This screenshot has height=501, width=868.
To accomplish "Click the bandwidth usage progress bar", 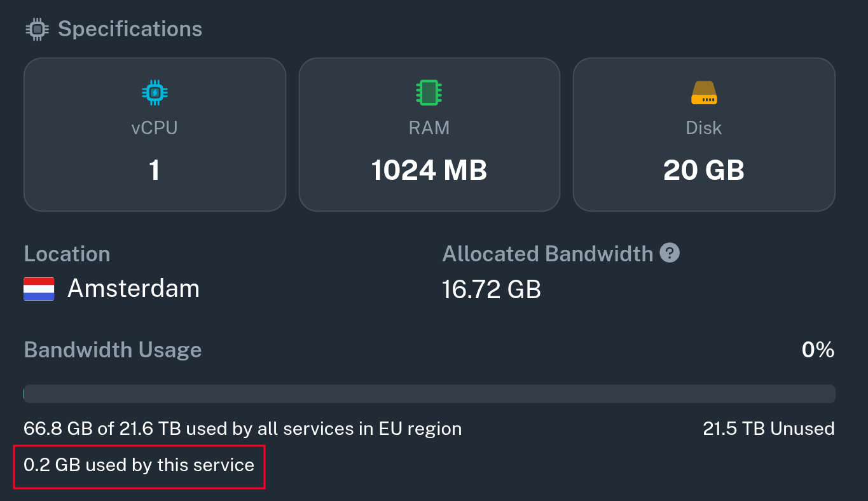I will [429, 394].
